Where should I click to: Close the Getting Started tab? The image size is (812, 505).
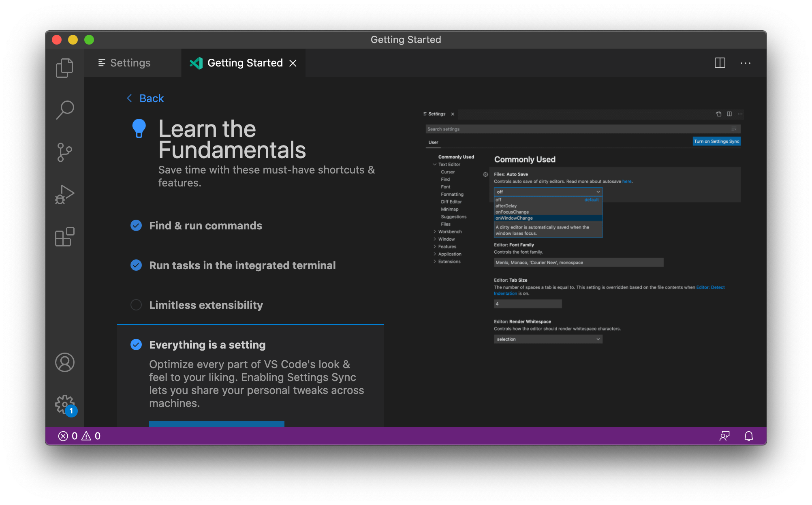click(x=293, y=63)
